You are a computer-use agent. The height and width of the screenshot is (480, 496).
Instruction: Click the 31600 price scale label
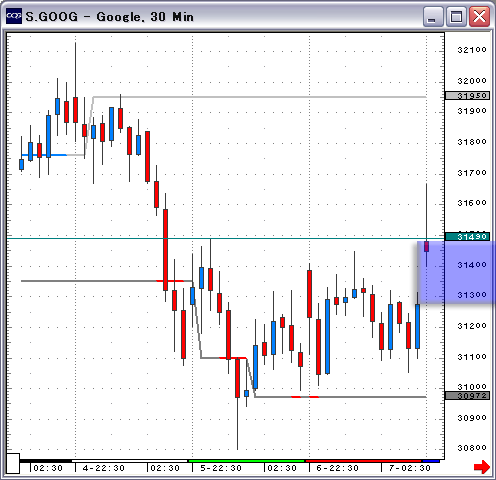point(472,203)
